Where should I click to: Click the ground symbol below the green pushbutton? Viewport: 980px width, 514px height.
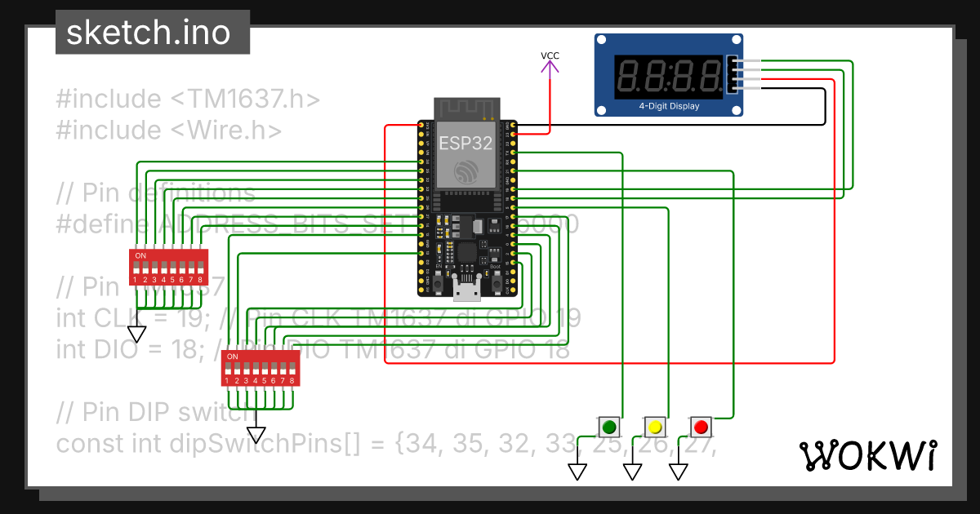[577, 471]
